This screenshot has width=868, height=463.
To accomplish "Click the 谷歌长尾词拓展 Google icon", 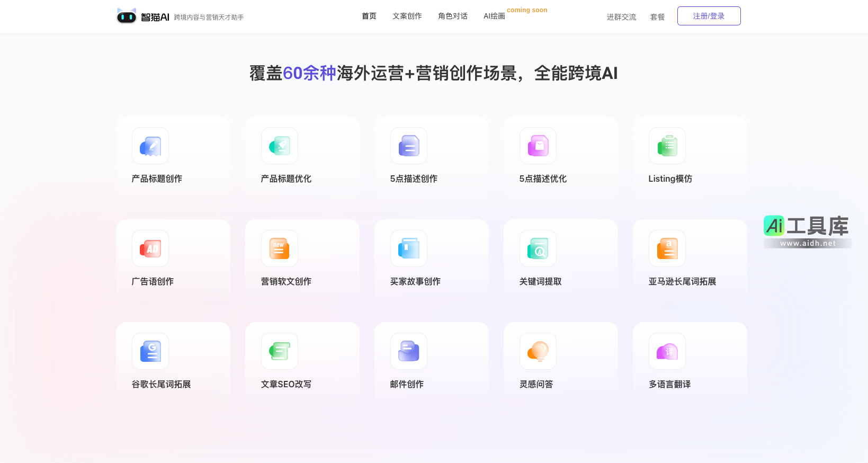I will [150, 351].
